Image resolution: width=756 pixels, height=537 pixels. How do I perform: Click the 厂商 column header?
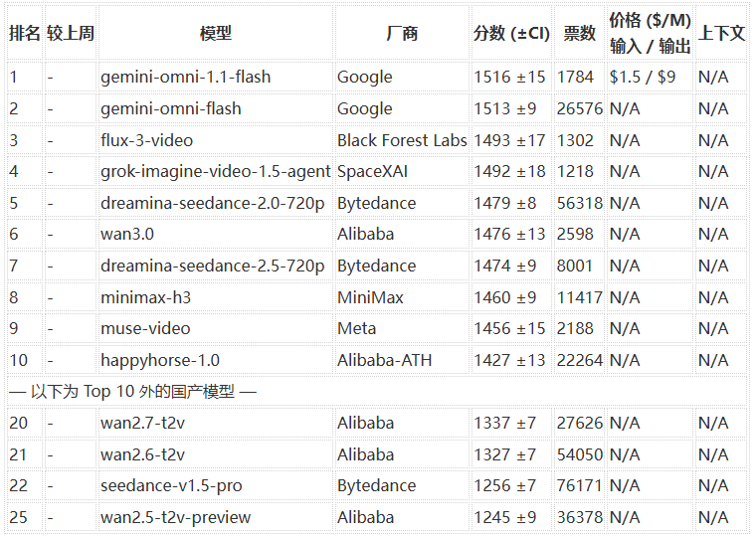[402, 33]
